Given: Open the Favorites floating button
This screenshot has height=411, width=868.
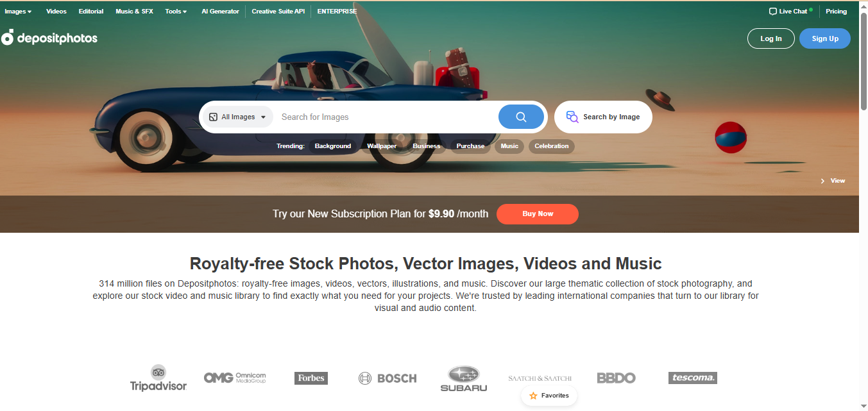Looking at the screenshot, I should pyautogui.click(x=549, y=396).
